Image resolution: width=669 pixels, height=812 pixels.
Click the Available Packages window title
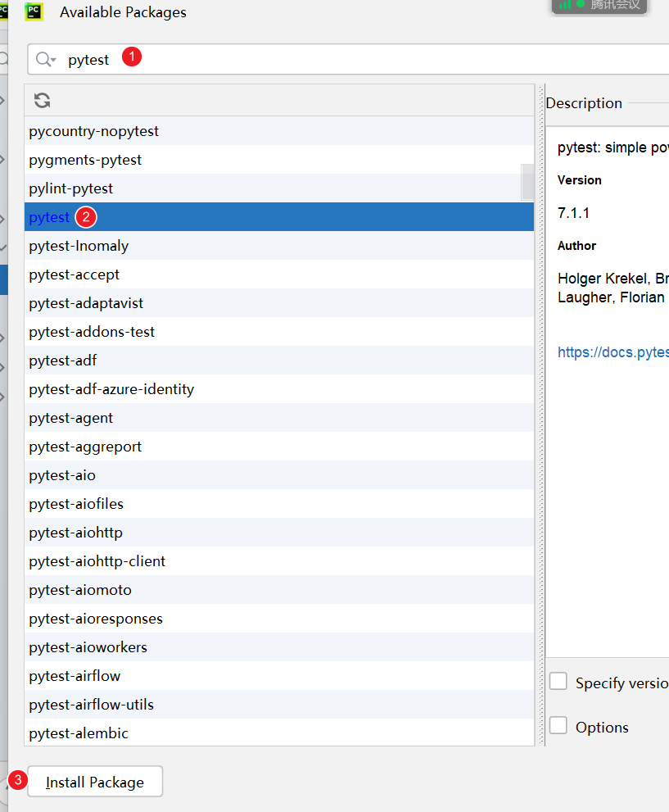coord(123,12)
